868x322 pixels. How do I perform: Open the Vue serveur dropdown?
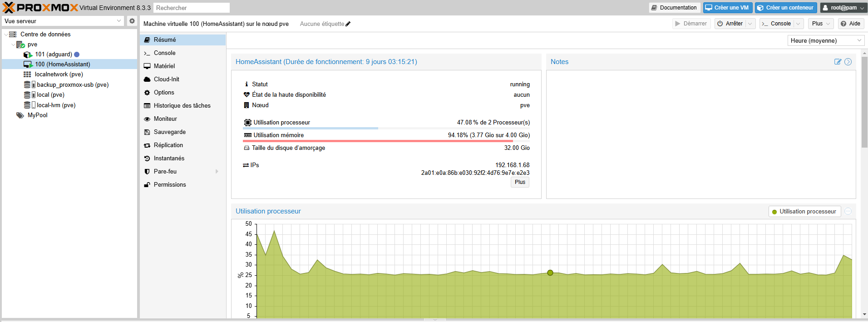(63, 21)
